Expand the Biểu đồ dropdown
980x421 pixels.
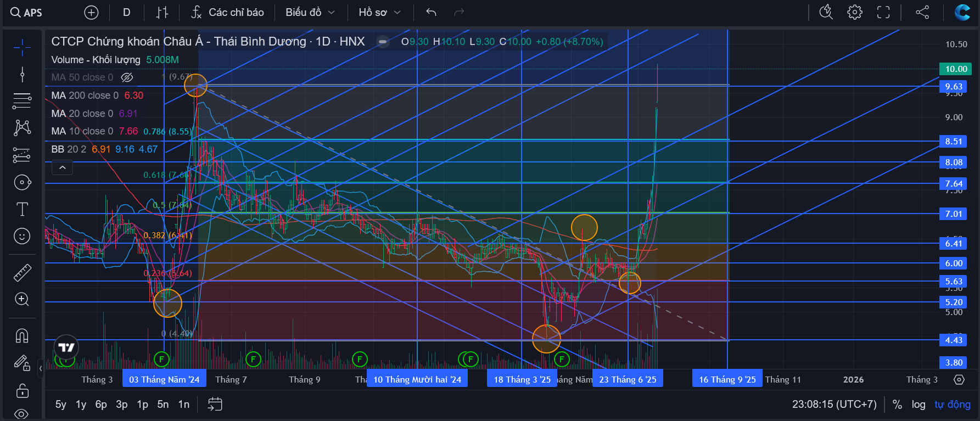pyautogui.click(x=310, y=13)
